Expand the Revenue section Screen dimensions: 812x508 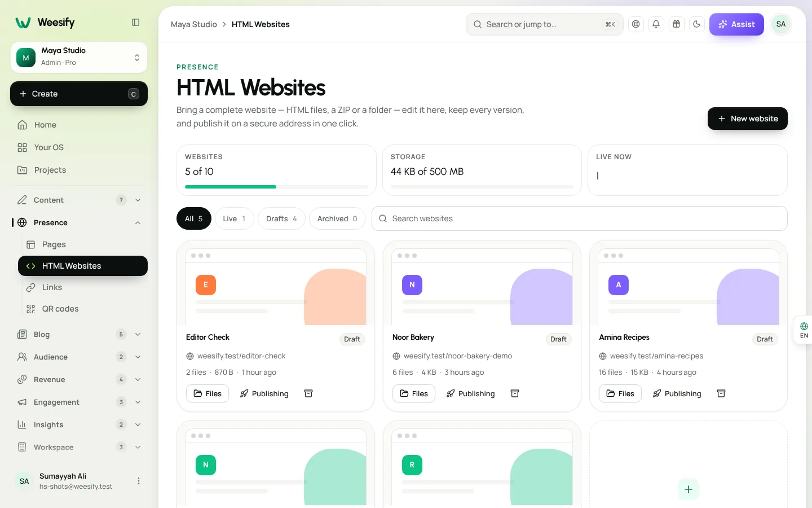pyautogui.click(x=79, y=379)
